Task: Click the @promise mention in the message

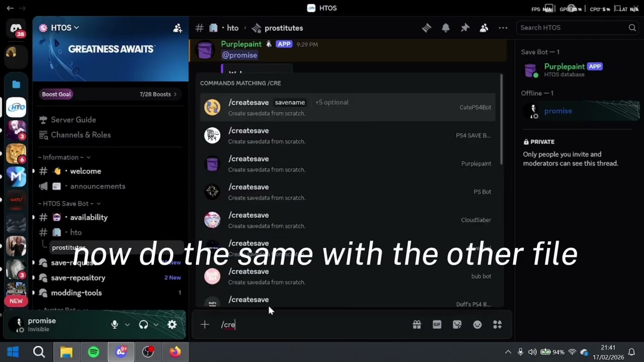Action: tap(239, 55)
